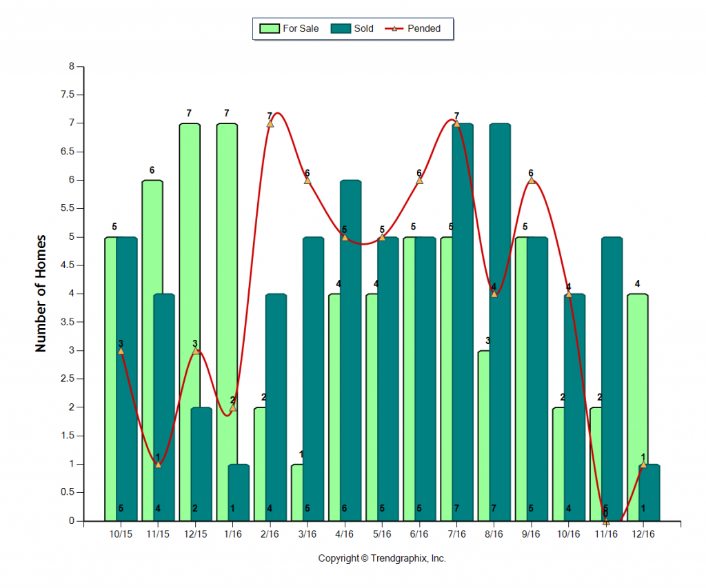Click the 1.5 tick label on y-axis
The width and height of the screenshot is (706, 588).
(68, 436)
